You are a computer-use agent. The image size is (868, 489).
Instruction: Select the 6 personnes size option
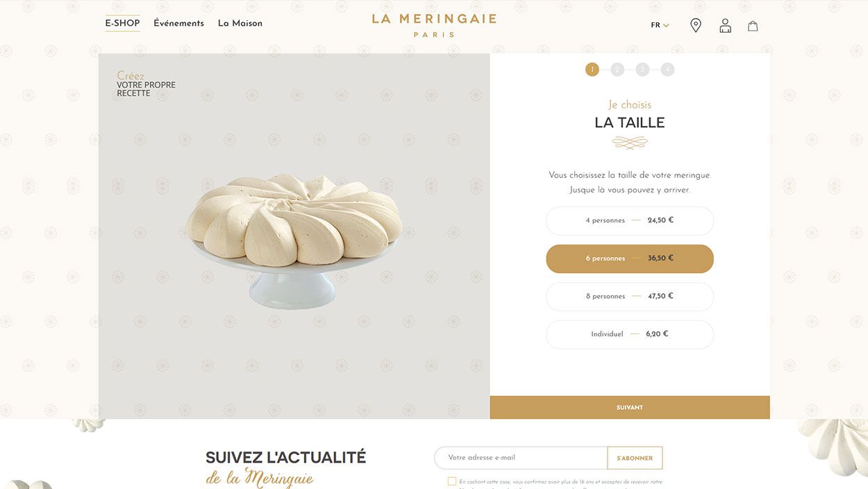[x=630, y=258]
